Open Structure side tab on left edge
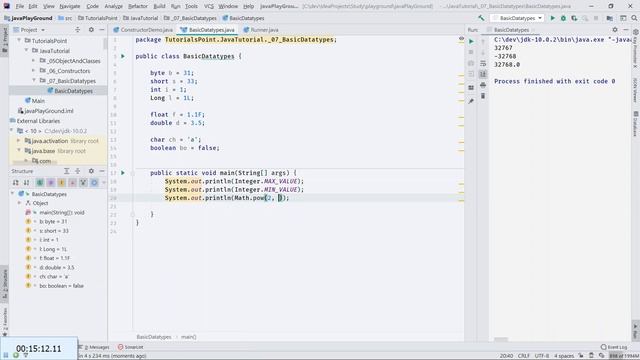Image resolution: width=640 pixels, height=360 pixels. pyautogui.click(x=5, y=284)
